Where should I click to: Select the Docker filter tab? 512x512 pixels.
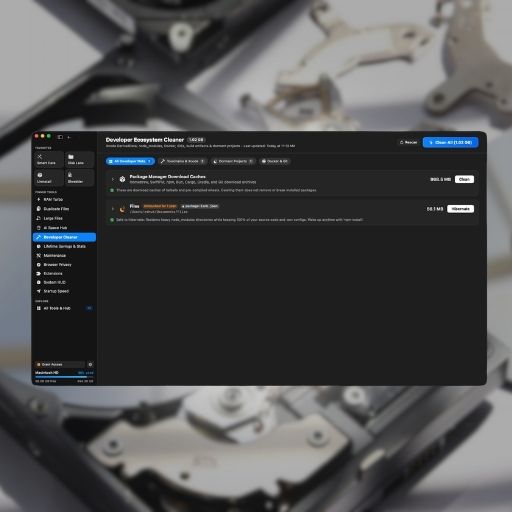[275, 161]
